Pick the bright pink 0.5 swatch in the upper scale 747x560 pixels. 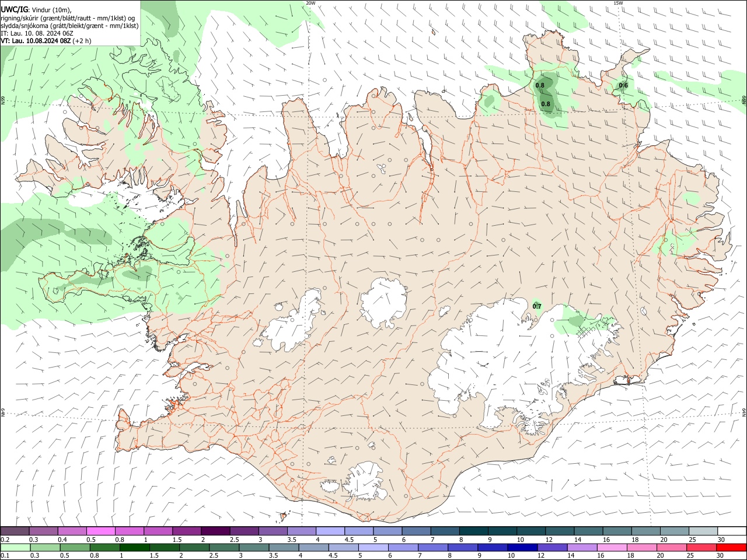pos(100,531)
